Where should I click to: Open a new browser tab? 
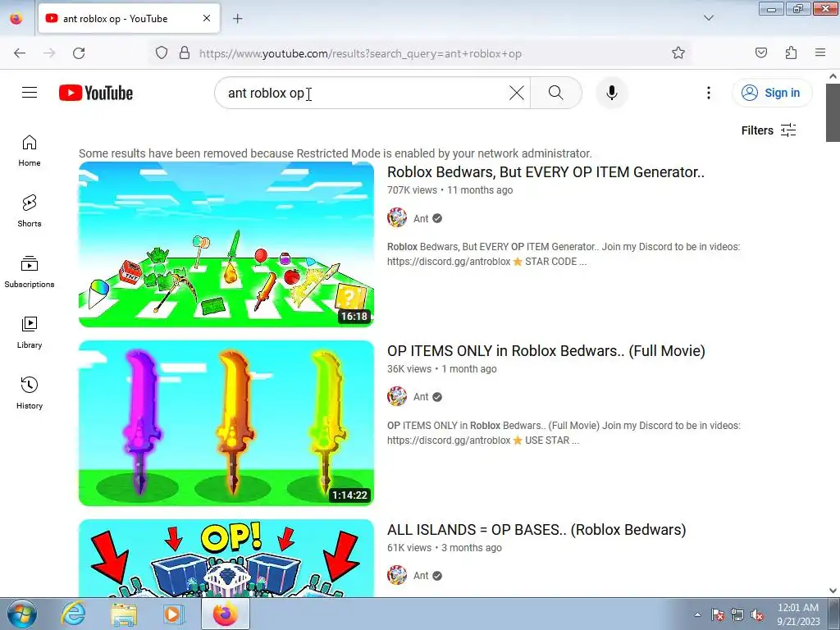237,18
